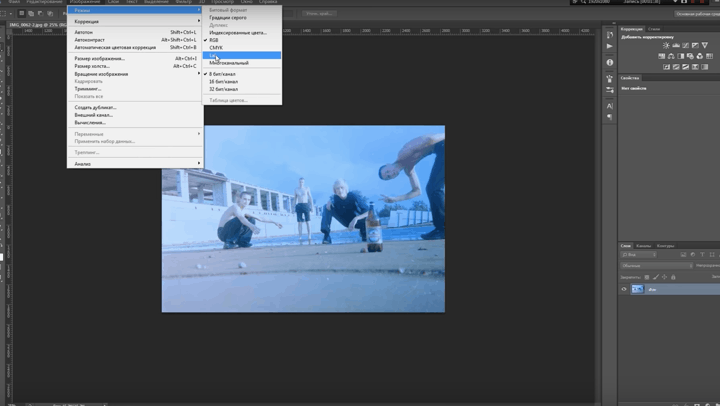The image size is (720, 406).
Task: Add a Black & White adjustment layer
Action: click(681, 56)
